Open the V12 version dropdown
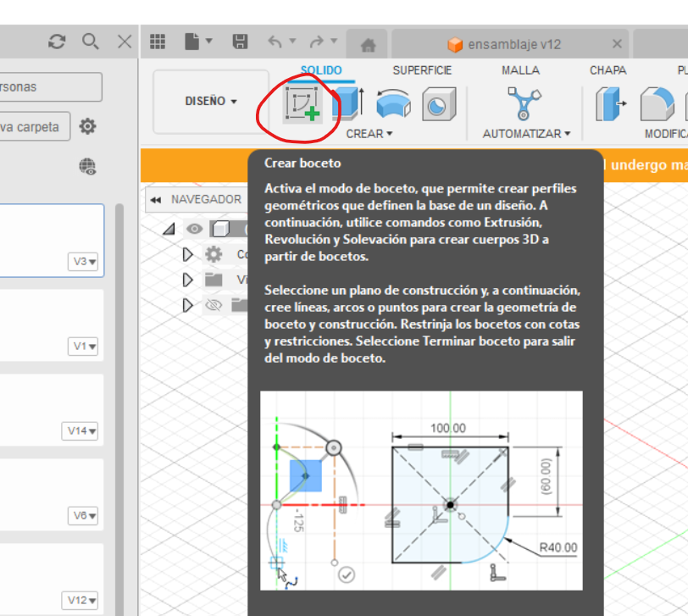This screenshot has height=616, width=688. pos(80,601)
